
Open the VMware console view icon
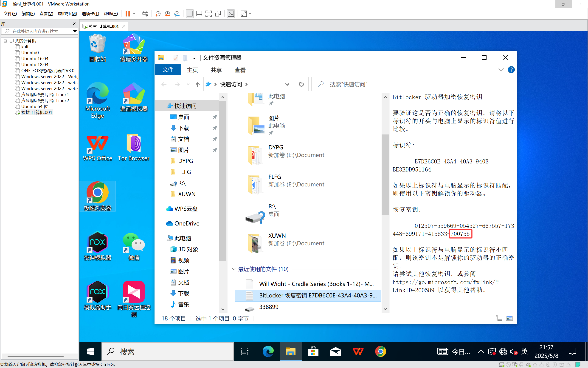point(231,14)
